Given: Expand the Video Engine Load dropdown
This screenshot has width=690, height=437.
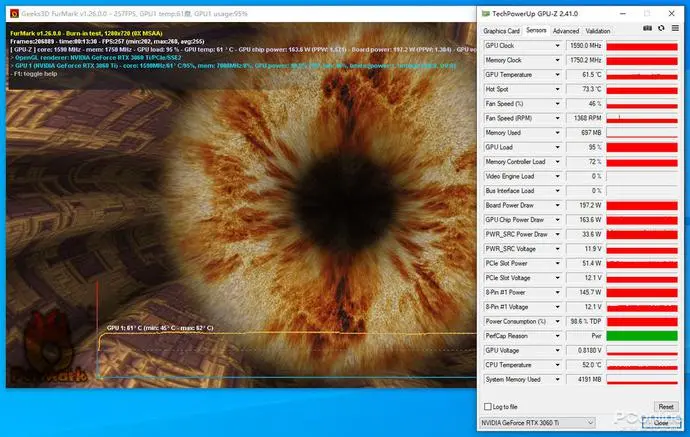Looking at the screenshot, I should coord(557,176).
